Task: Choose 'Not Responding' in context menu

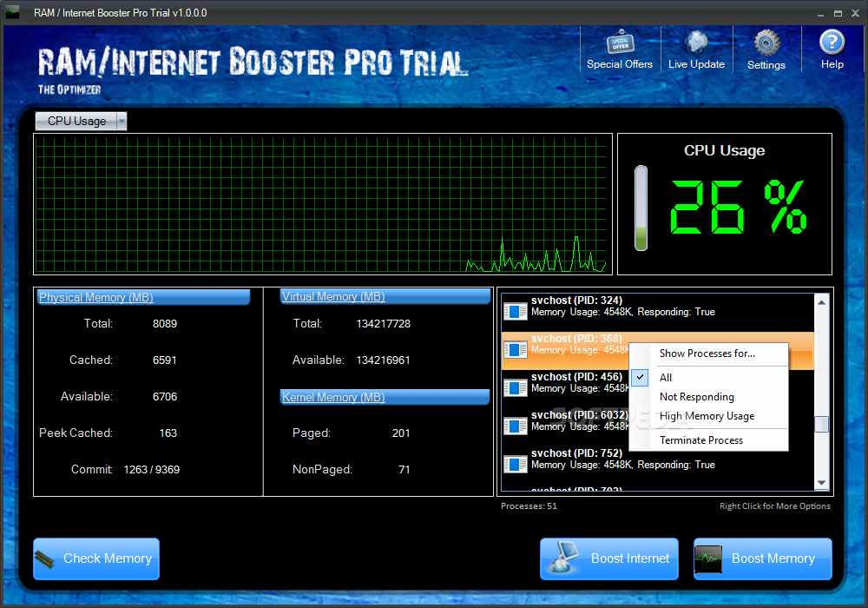Action: click(x=708, y=397)
